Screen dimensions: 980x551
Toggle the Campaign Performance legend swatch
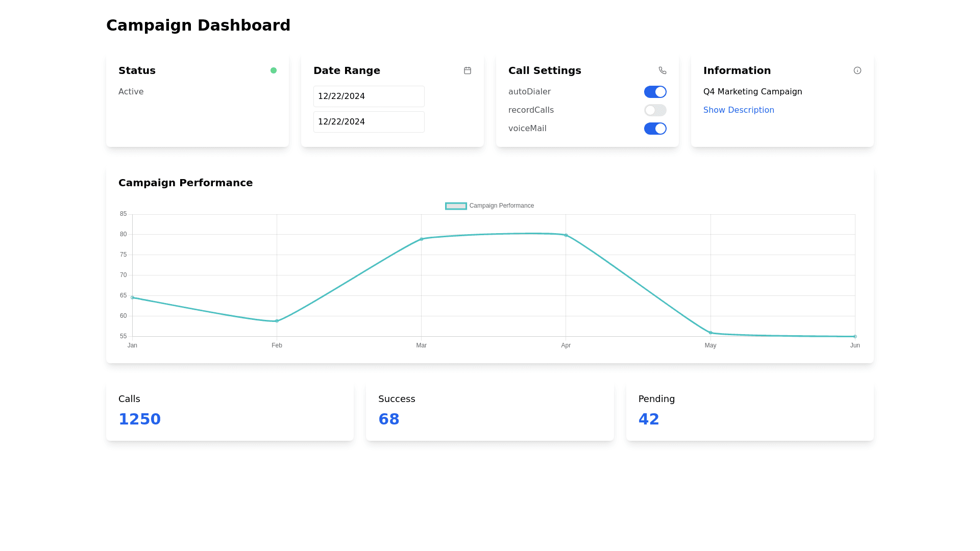[x=456, y=206]
